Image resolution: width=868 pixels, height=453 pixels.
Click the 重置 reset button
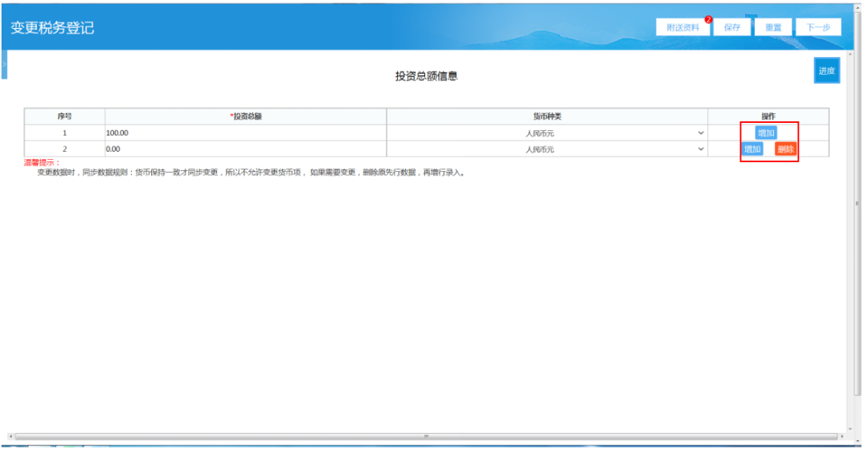click(x=773, y=27)
